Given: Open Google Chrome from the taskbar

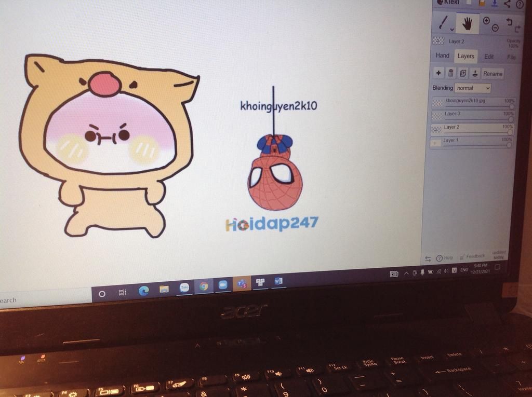Looking at the screenshot, I should point(204,286).
